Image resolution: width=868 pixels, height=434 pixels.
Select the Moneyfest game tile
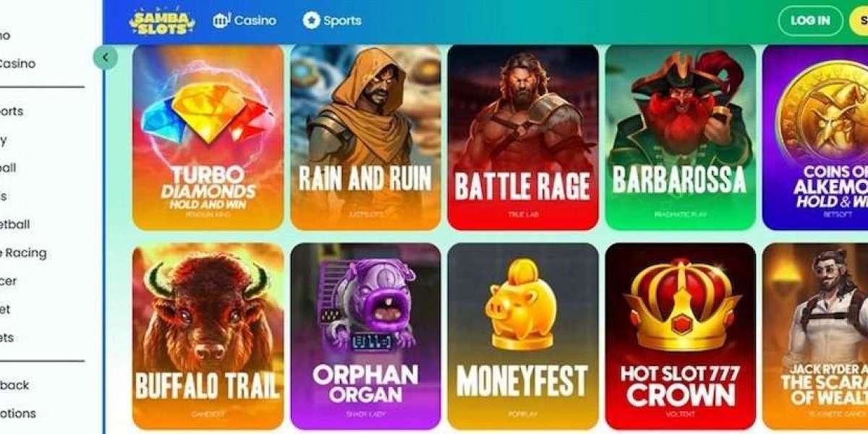click(x=523, y=336)
